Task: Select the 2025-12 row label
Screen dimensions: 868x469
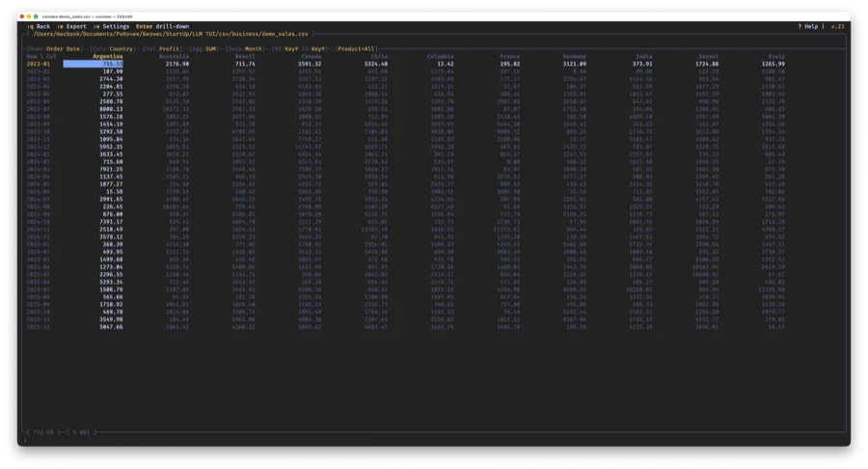Action: (41, 328)
